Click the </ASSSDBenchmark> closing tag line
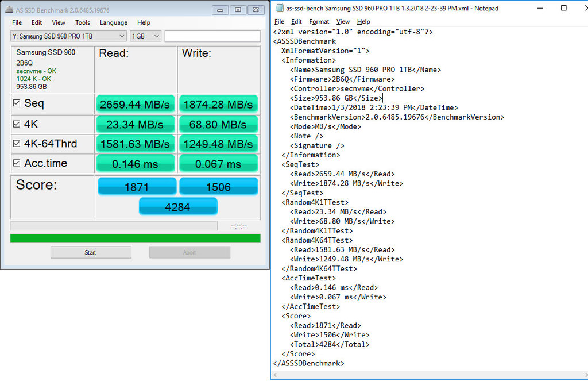Screen dimensions: 588x381 pyautogui.click(x=308, y=363)
